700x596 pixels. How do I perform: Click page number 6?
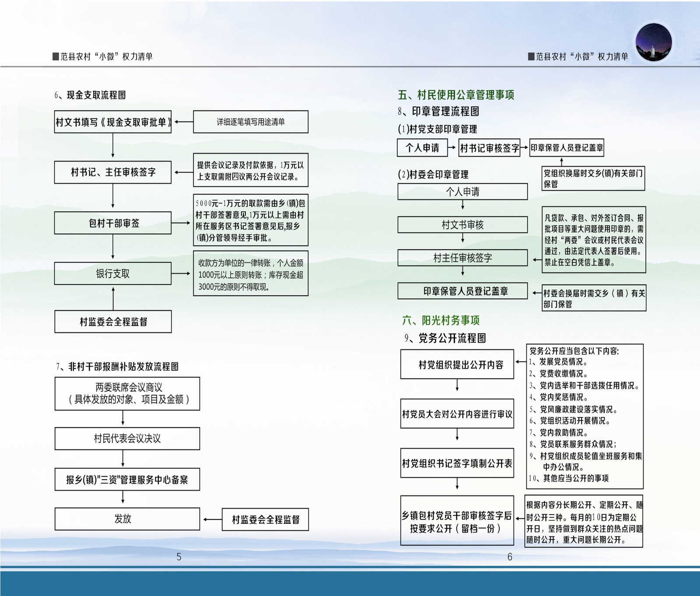[x=510, y=557]
